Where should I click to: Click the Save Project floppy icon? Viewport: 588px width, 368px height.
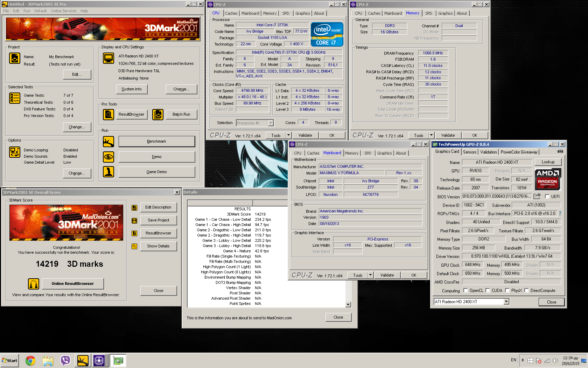tap(134, 220)
